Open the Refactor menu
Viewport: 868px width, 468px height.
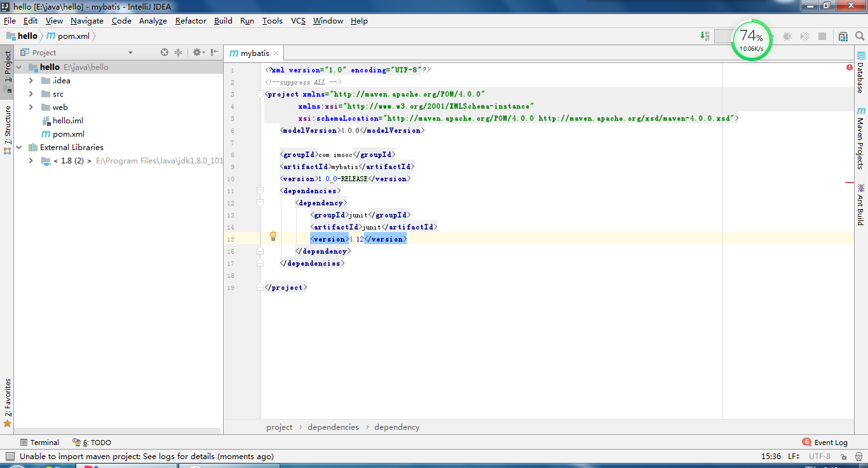pyautogui.click(x=191, y=21)
